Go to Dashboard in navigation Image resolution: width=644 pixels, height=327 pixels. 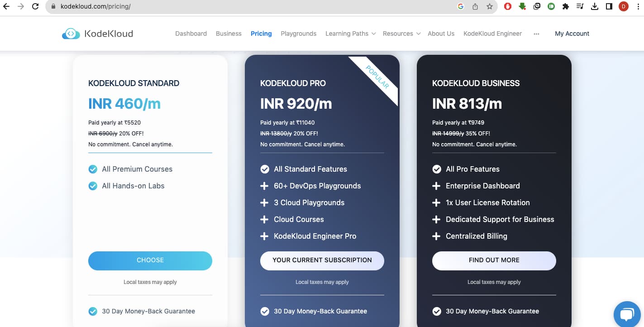[191, 34]
